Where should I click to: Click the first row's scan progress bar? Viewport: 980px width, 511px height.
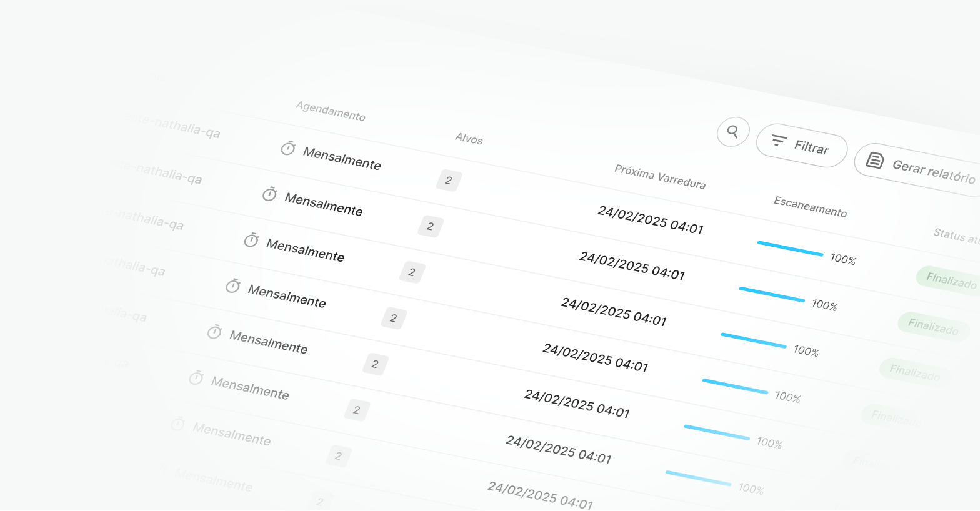790,249
